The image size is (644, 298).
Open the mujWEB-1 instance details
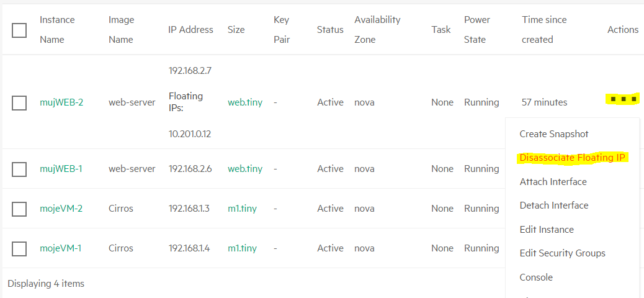[61, 169]
